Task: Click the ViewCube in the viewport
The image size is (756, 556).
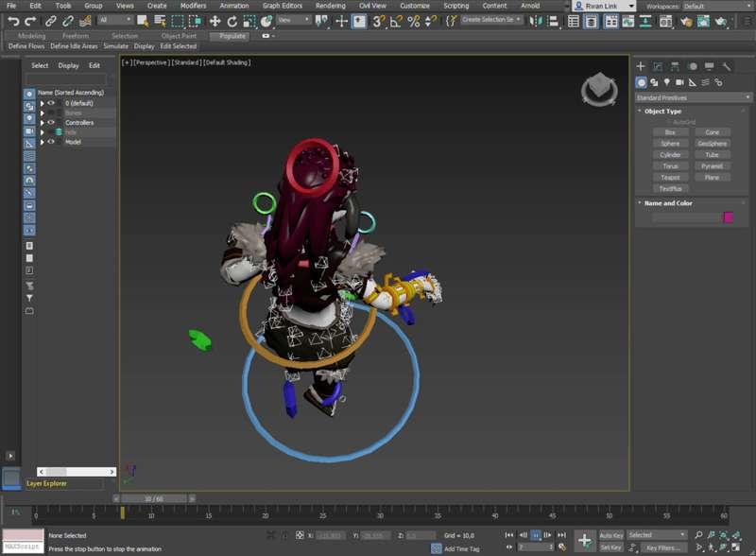Action: tap(599, 88)
